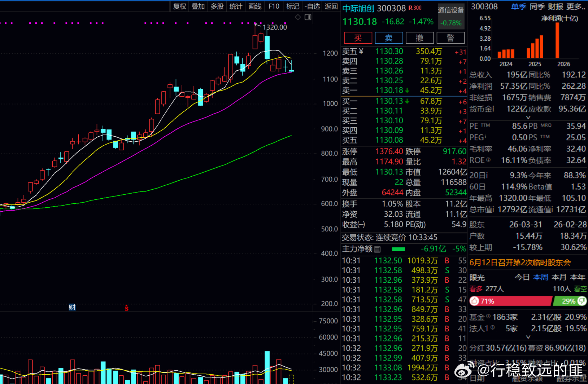Click the R300 tag beside the stock code
Viewport: 588px width, 384px height.
tap(415, 8)
